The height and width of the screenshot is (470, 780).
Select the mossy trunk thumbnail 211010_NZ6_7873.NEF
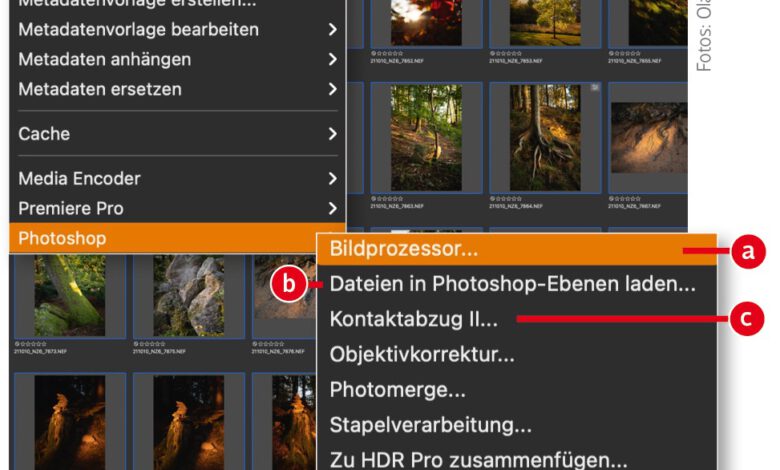pos(70,296)
